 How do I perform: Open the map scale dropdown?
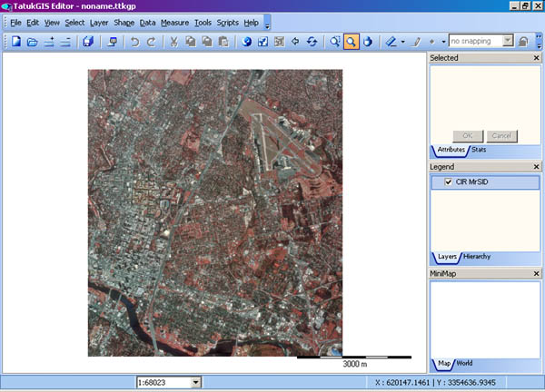[x=196, y=383]
